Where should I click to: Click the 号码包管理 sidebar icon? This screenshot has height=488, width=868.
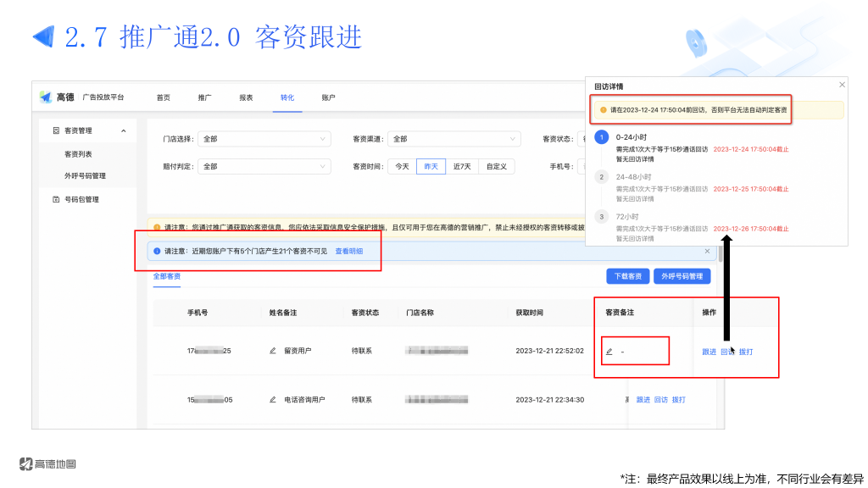tap(56, 199)
